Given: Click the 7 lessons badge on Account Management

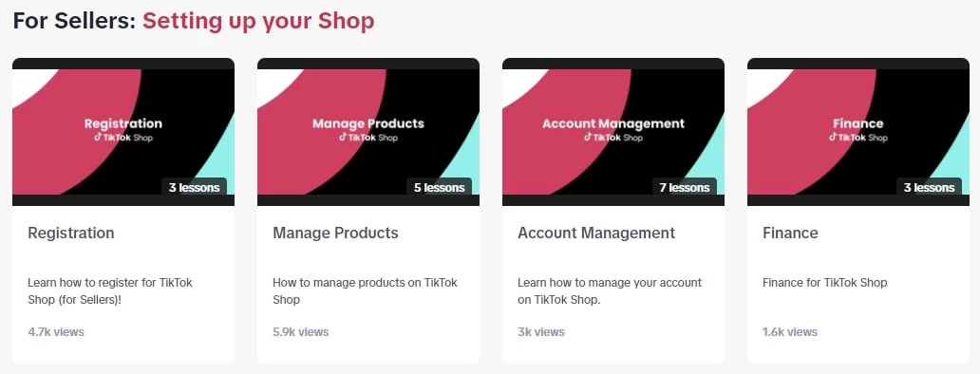Looking at the screenshot, I should point(685,187).
